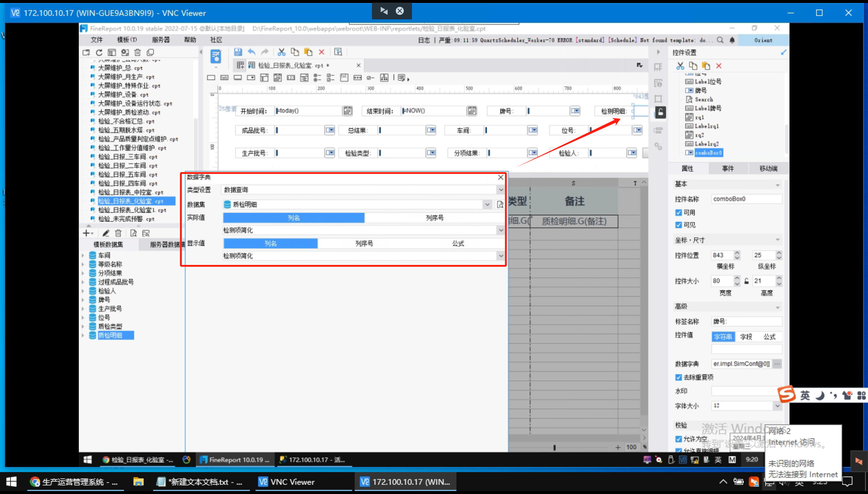Close the 数据字典 dialog
868x494 pixels.
500,177
